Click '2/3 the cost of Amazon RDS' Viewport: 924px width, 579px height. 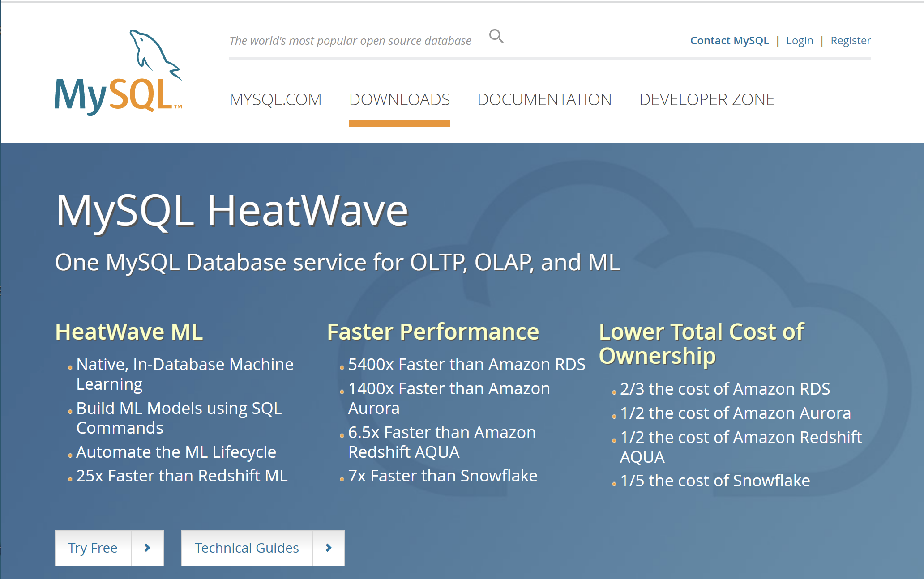click(x=725, y=389)
